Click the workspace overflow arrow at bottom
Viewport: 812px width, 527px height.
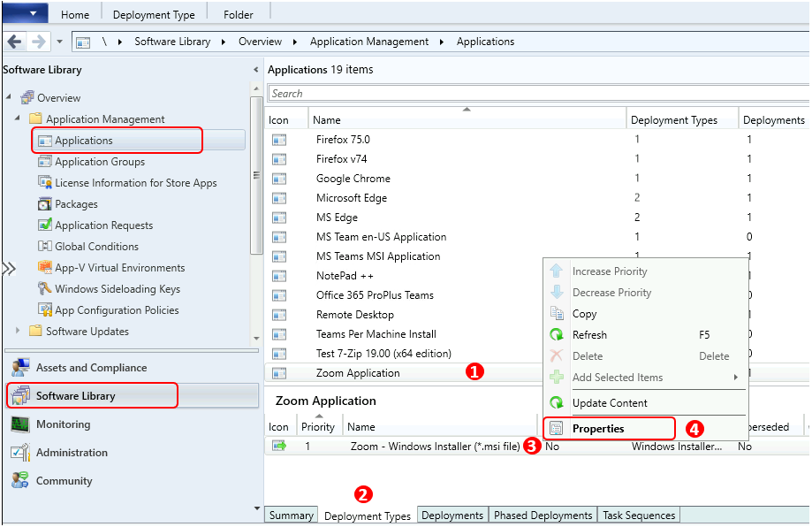coord(257,508)
